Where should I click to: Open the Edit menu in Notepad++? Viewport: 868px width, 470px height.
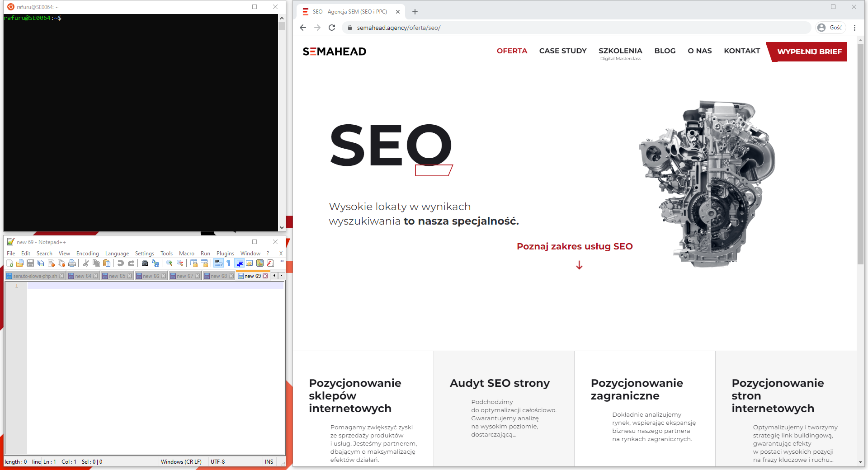[x=26, y=254]
